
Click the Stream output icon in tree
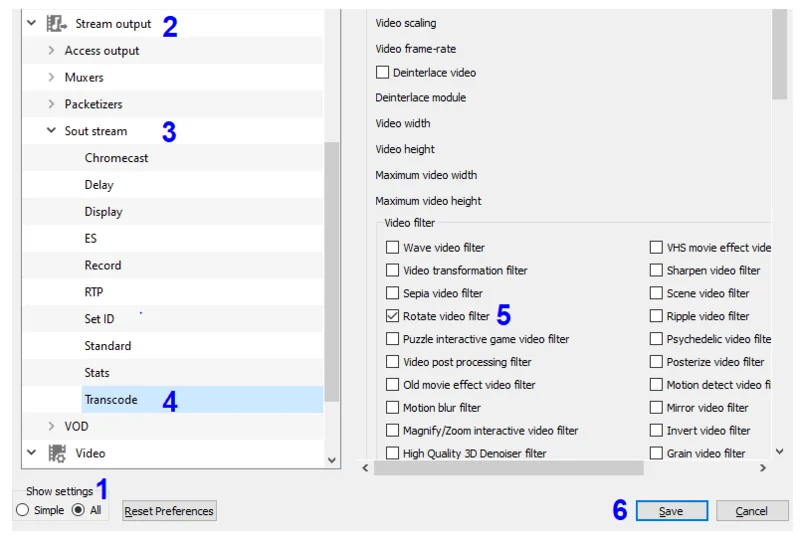tap(57, 23)
